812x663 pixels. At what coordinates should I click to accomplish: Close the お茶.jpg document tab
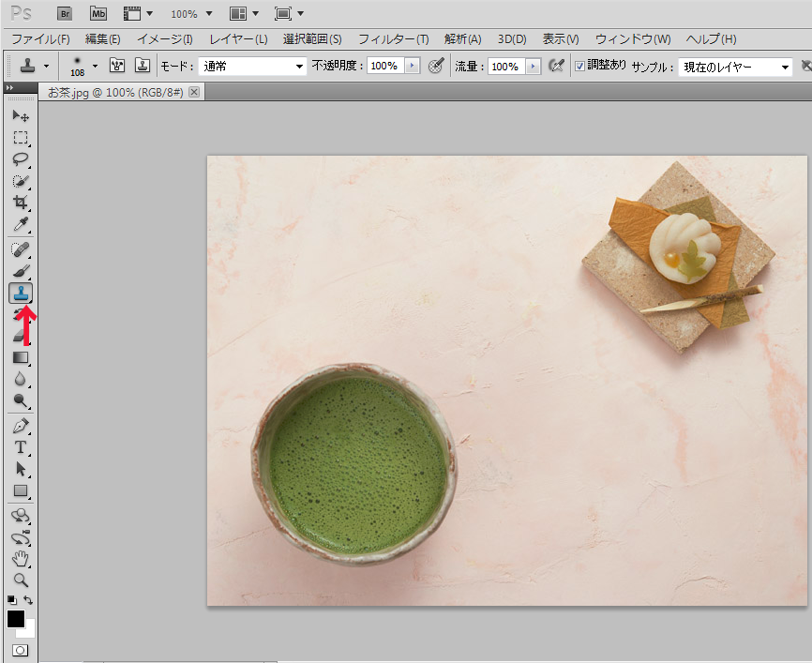pyautogui.click(x=194, y=92)
